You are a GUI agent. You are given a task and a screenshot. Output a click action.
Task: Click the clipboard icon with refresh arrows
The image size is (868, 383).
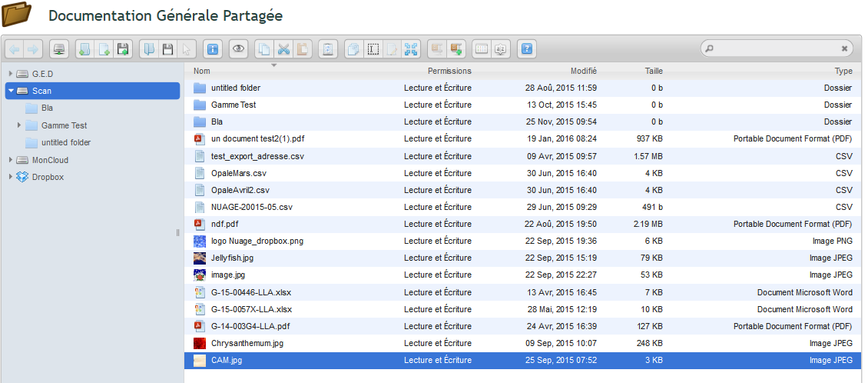point(328,49)
